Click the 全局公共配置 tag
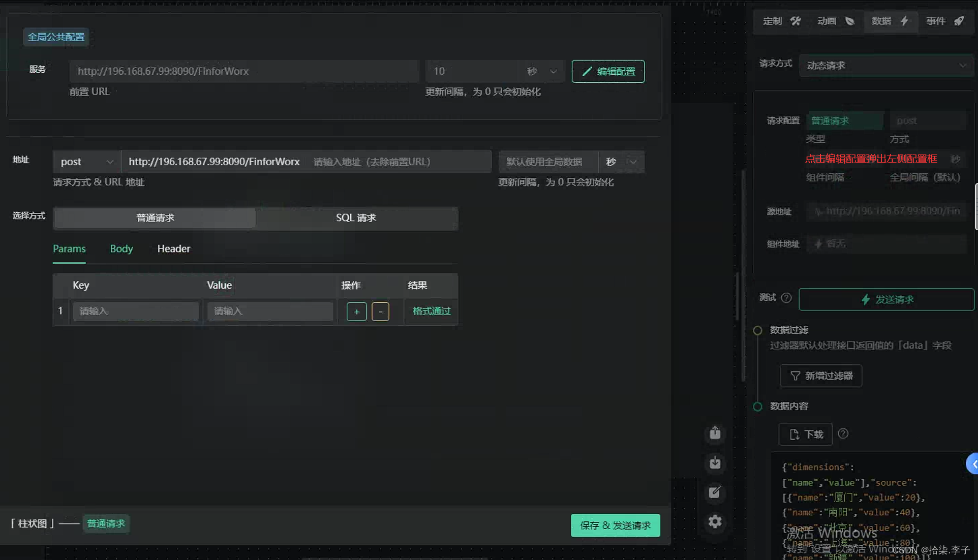Viewport: 978px width, 560px height. [x=56, y=37]
